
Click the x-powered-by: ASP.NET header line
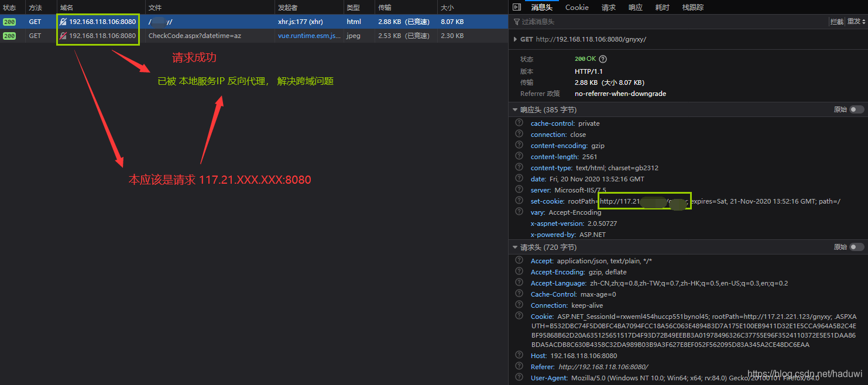tap(568, 235)
